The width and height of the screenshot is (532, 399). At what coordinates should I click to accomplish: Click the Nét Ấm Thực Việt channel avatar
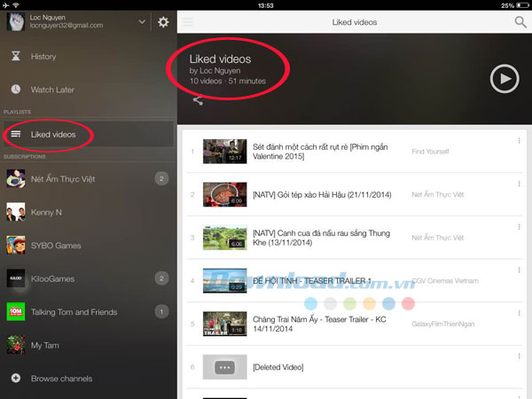pos(16,179)
